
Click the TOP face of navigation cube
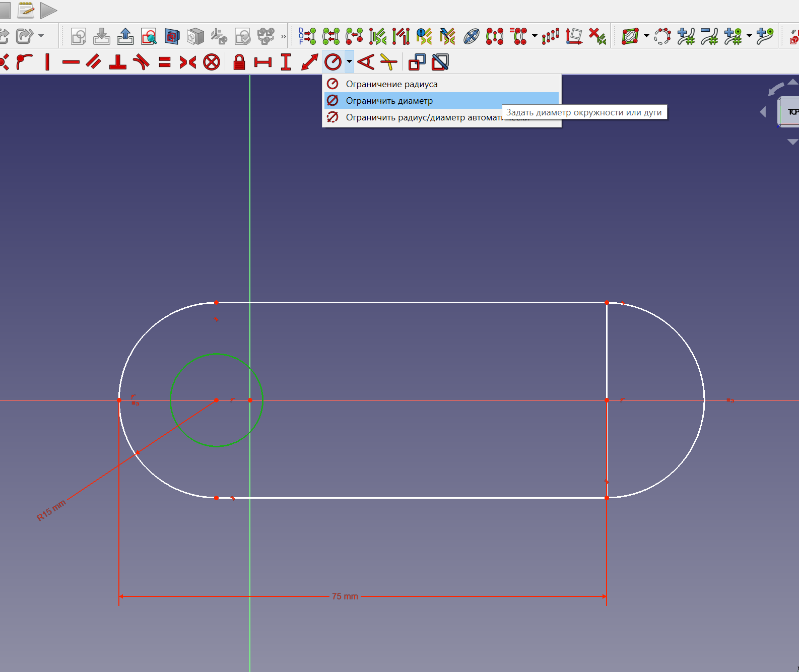pyautogui.click(x=790, y=112)
